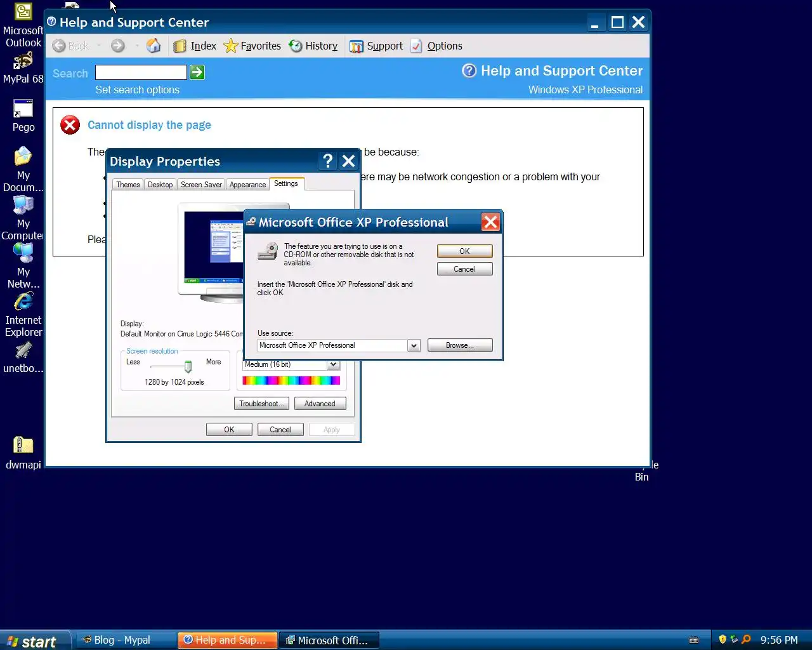Click OK in Display Properties

(x=229, y=430)
